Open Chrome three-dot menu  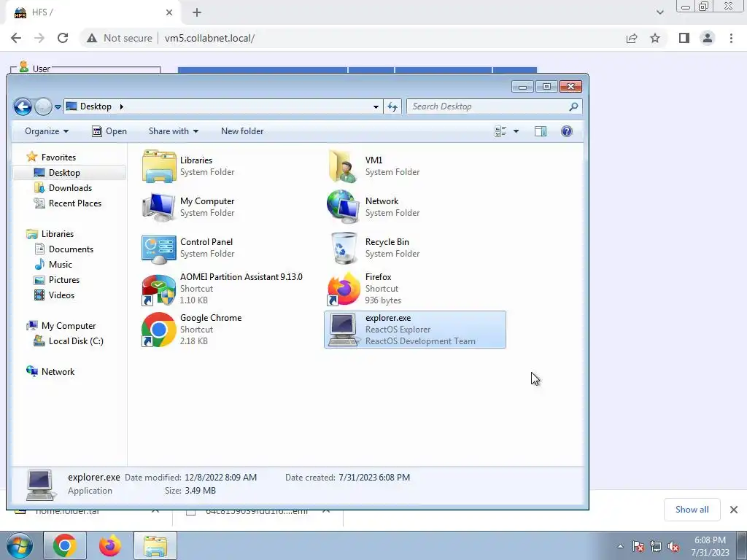click(731, 38)
